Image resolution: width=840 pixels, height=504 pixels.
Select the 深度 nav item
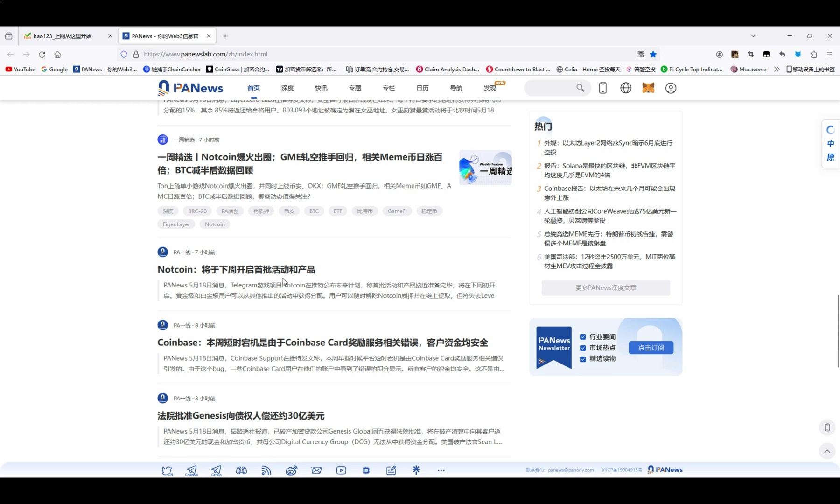pos(287,88)
